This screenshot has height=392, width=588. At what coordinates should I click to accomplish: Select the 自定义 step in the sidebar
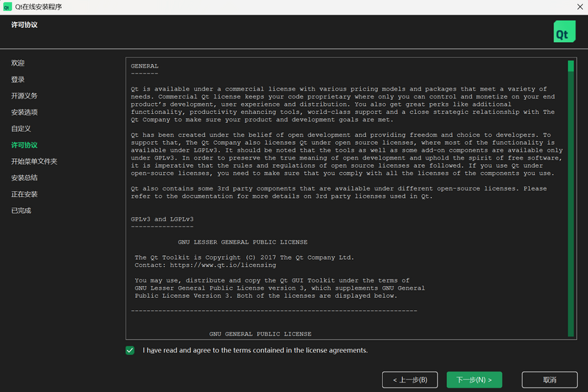point(21,129)
